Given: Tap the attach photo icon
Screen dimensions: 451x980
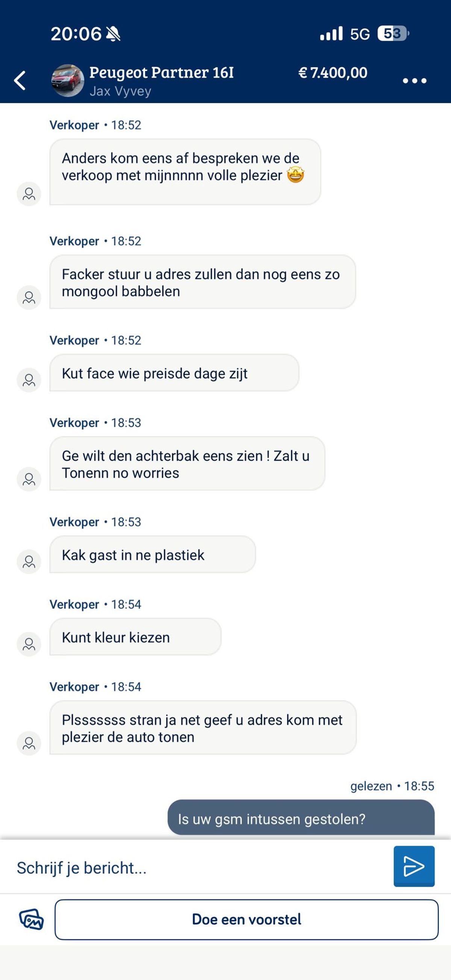Looking at the screenshot, I should pos(31,919).
